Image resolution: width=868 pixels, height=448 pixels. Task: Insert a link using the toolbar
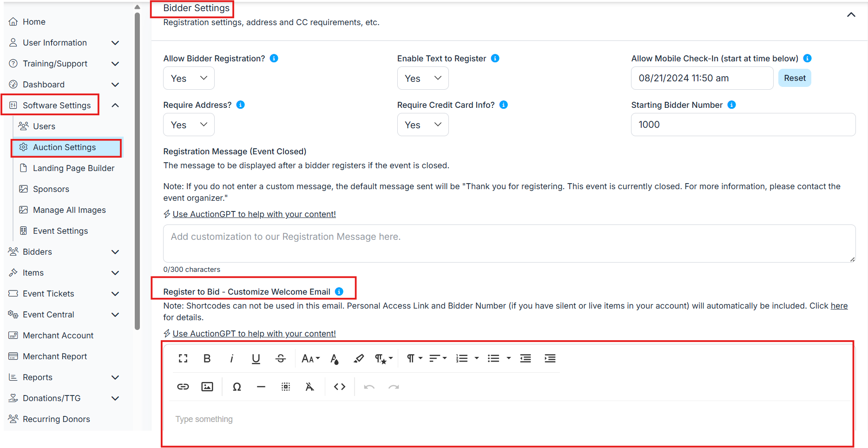pyautogui.click(x=183, y=387)
